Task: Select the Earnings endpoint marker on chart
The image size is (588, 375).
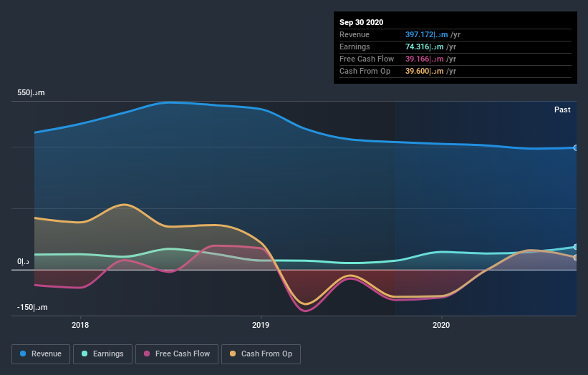Action: tap(575, 247)
